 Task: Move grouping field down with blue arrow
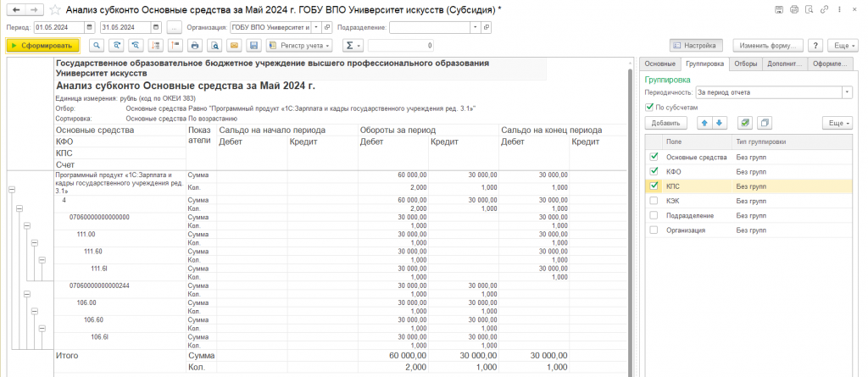[x=718, y=122]
